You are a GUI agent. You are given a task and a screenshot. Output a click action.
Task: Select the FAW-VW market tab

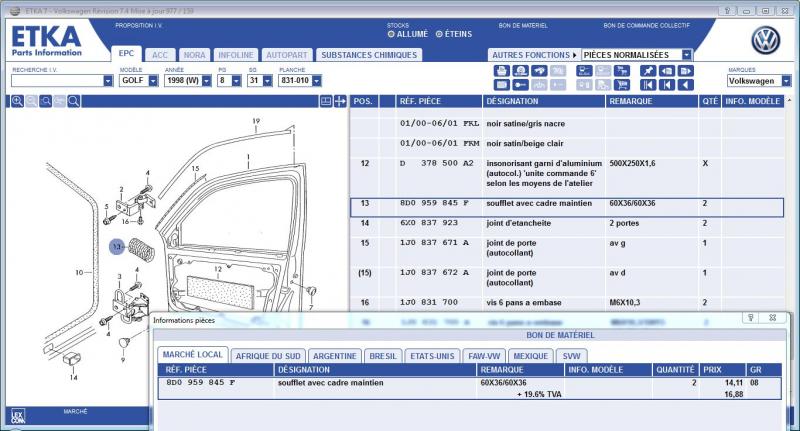(x=484, y=356)
